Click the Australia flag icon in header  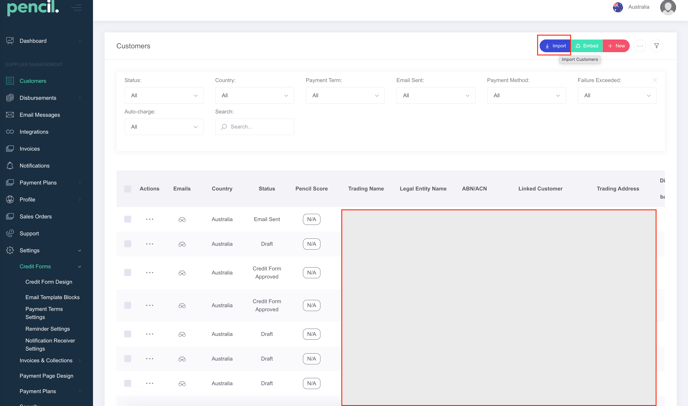pyautogui.click(x=618, y=7)
